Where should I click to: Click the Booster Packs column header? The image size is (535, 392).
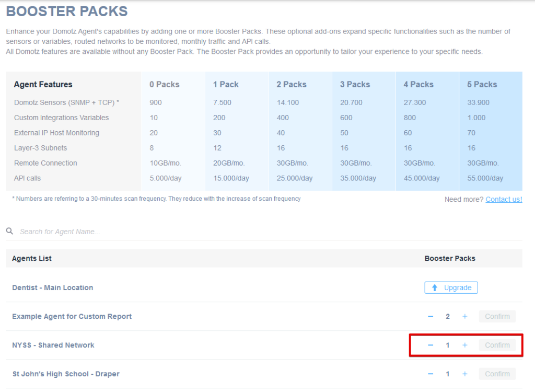(450, 259)
